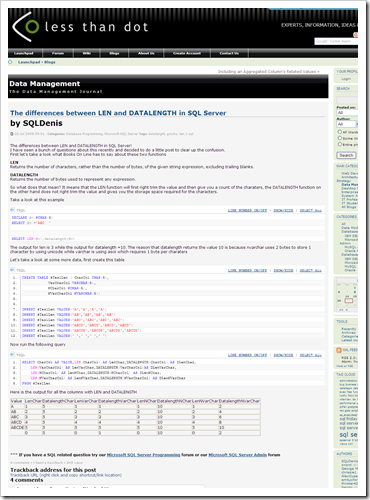
Task: Click the Login link under Your Profile
Action: click(x=346, y=79)
